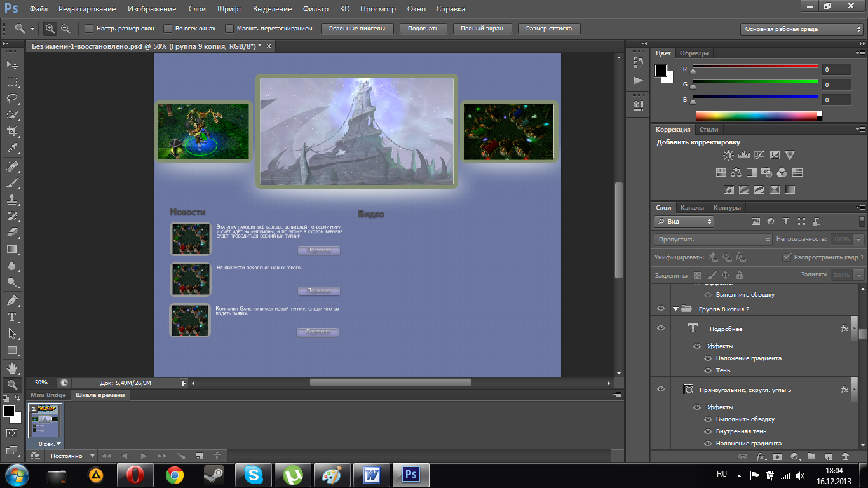Add a Color Balance adjustment
This screenshot has width=868, height=488.
tap(736, 172)
